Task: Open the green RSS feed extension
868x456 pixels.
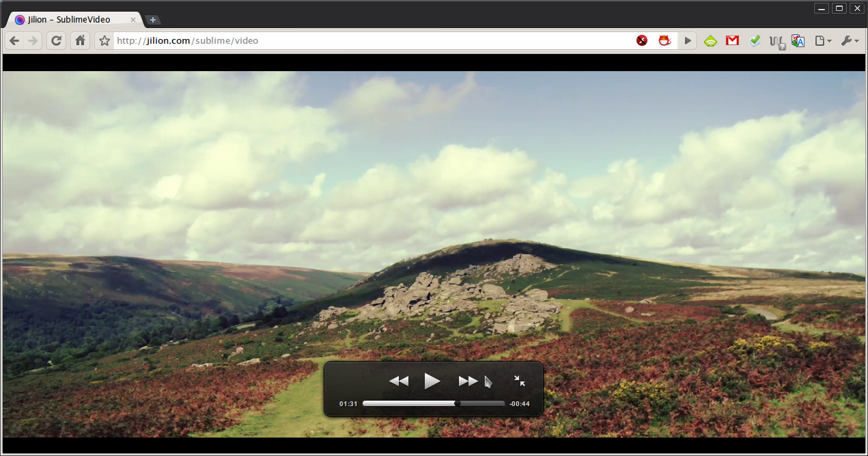Action: [711, 41]
